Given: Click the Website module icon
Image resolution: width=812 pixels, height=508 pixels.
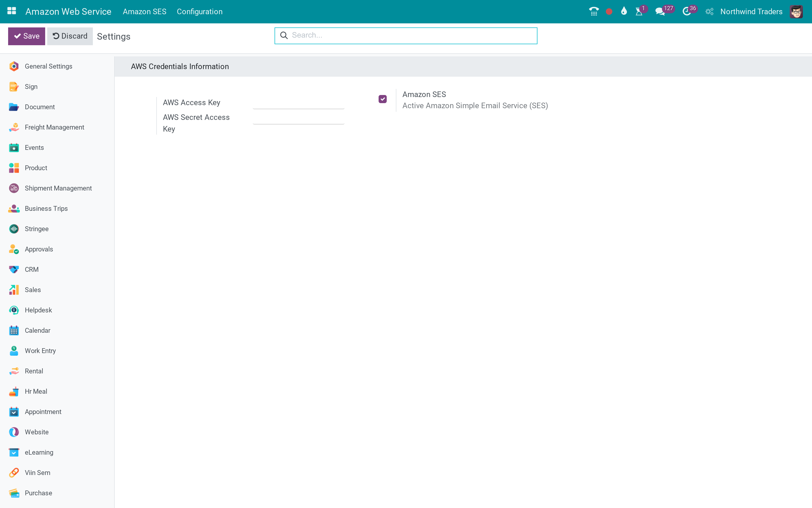Looking at the screenshot, I should (x=14, y=432).
